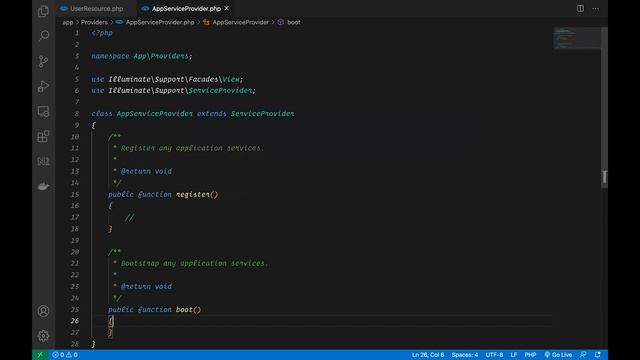The image size is (640, 360).
Task: Change language mode PHP
Action: click(x=530, y=355)
